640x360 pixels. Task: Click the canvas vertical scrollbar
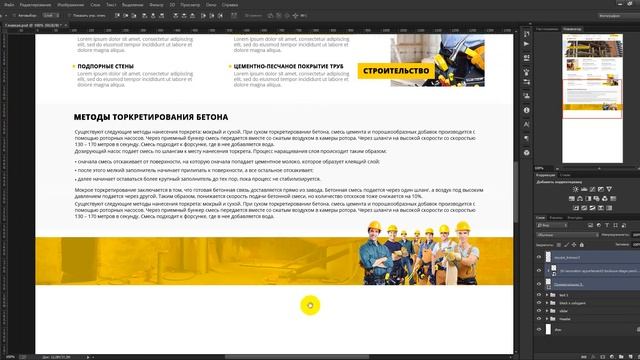click(516, 192)
